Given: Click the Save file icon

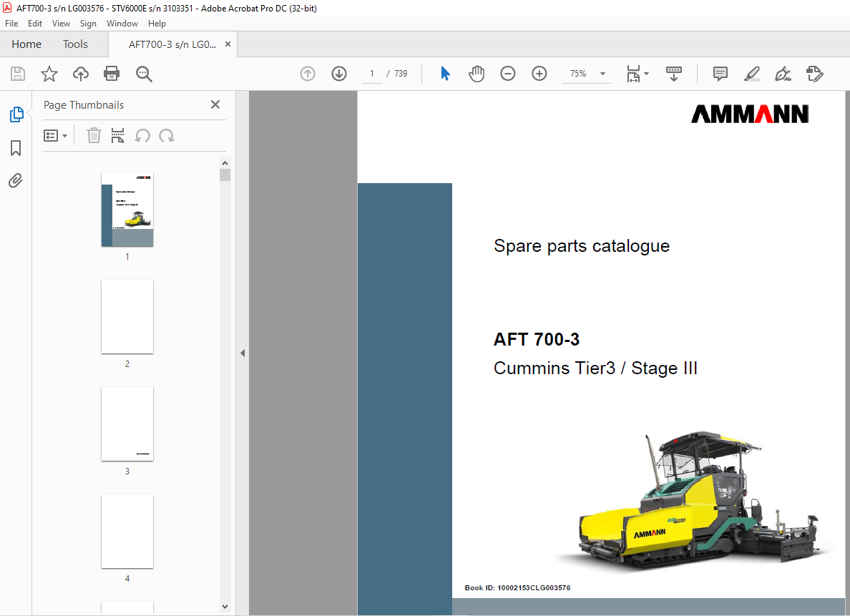Looking at the screenshot, I should point(18,74).
